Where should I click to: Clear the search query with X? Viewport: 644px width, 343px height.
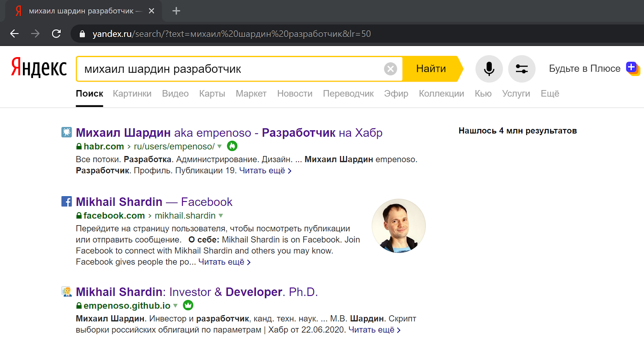[390, 69]
